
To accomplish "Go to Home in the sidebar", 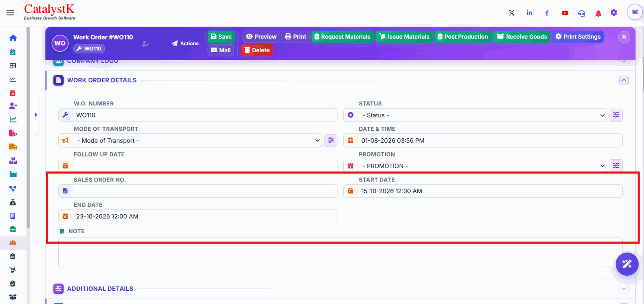I will click(x=13, y=38).
